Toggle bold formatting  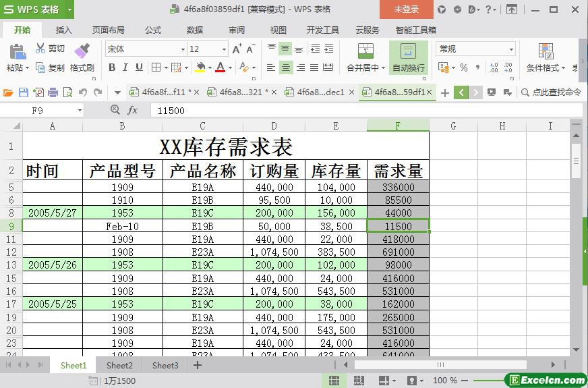[112, 67]
